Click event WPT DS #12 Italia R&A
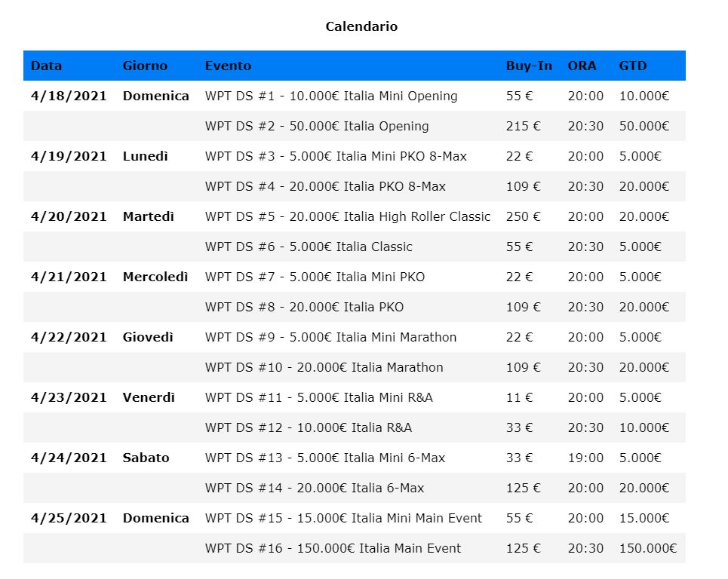The image size is (728, 579). (x=309, y=427)
